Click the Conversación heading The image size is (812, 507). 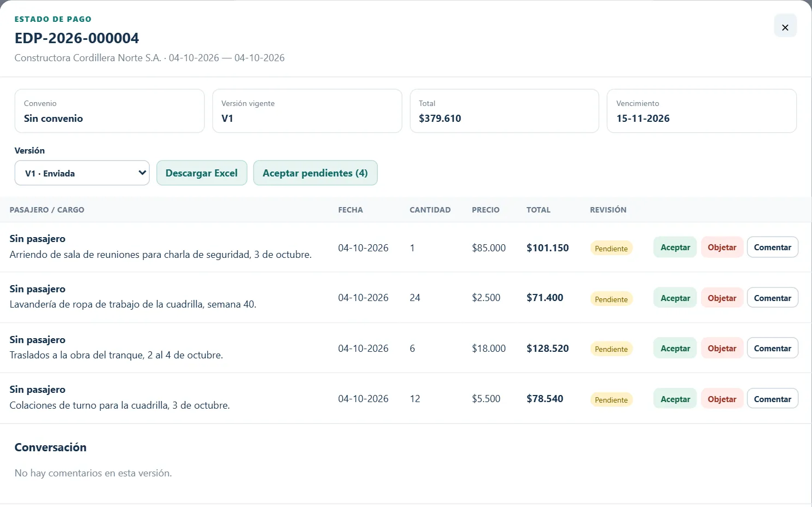click(x=50, y=447)
